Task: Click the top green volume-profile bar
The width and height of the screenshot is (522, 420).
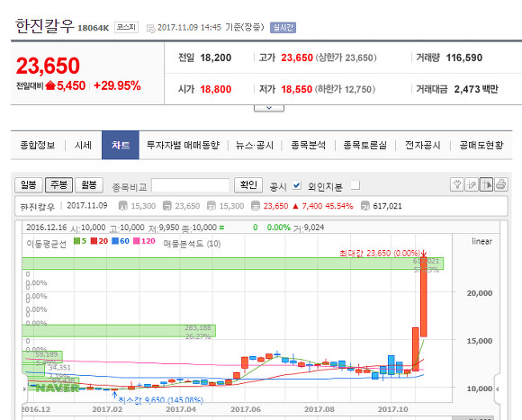Action: (x=233, y=264)
